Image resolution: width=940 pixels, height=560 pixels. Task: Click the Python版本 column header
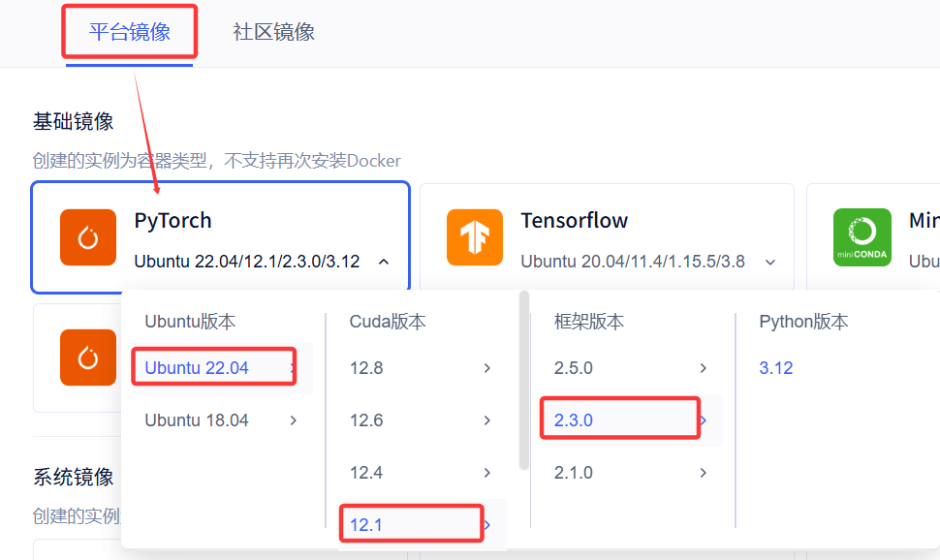pyautogui.click(x=803, y=322)
